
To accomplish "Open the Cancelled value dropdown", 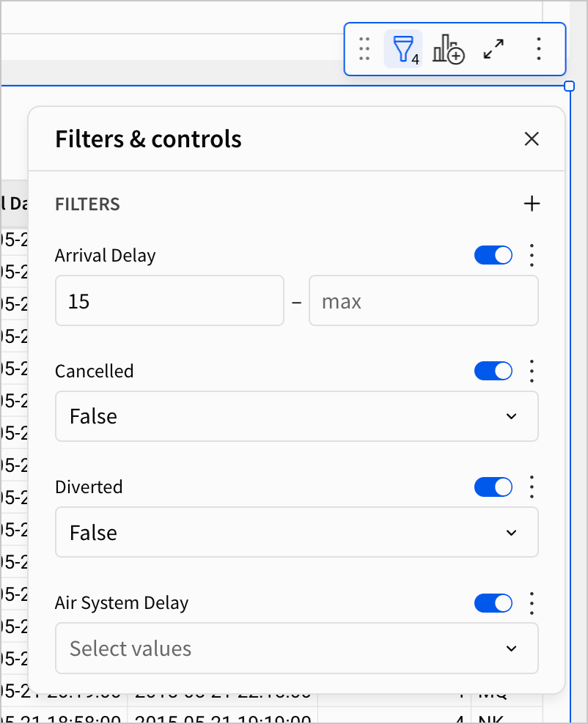I will click(297, 416).
